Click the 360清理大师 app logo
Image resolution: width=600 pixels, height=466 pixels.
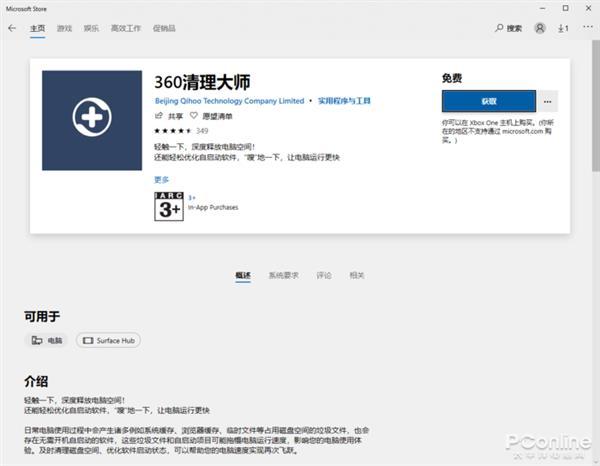(92, 120)
